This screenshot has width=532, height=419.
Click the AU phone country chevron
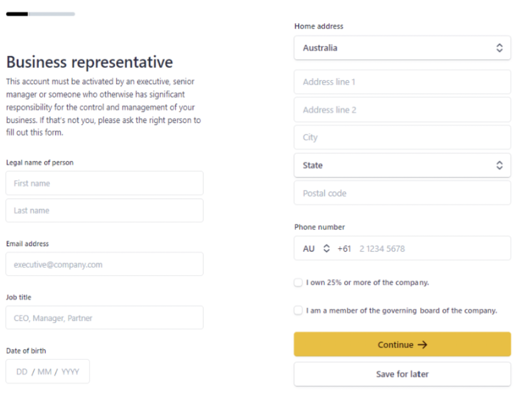(x=327, y=249)
